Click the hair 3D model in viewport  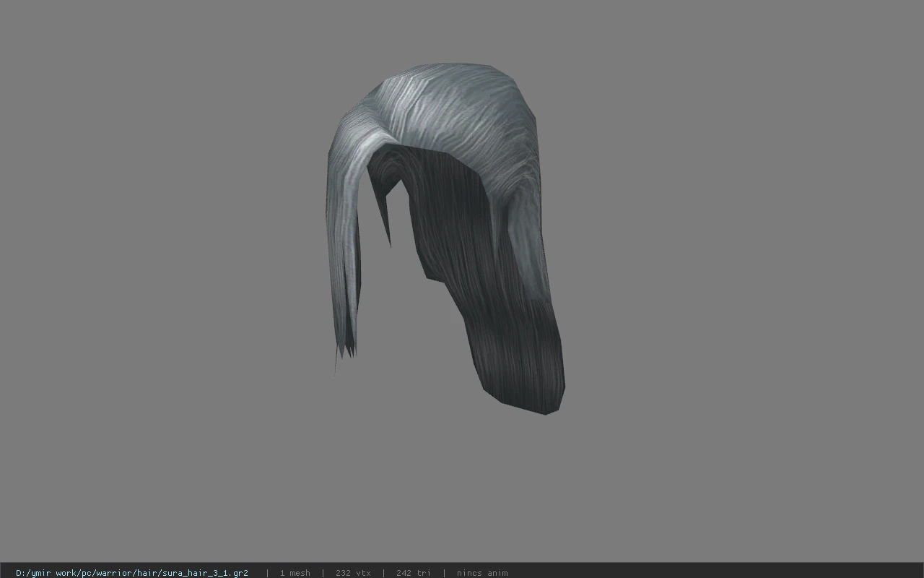coord(444,238)
